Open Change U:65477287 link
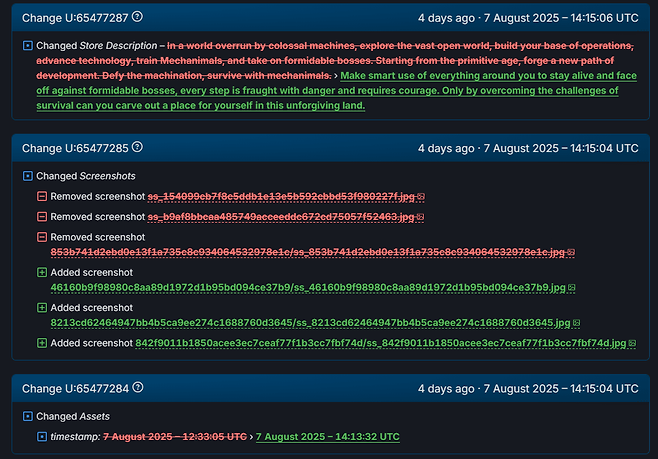The height and width of the screenshot is (459, 658). 76,17
